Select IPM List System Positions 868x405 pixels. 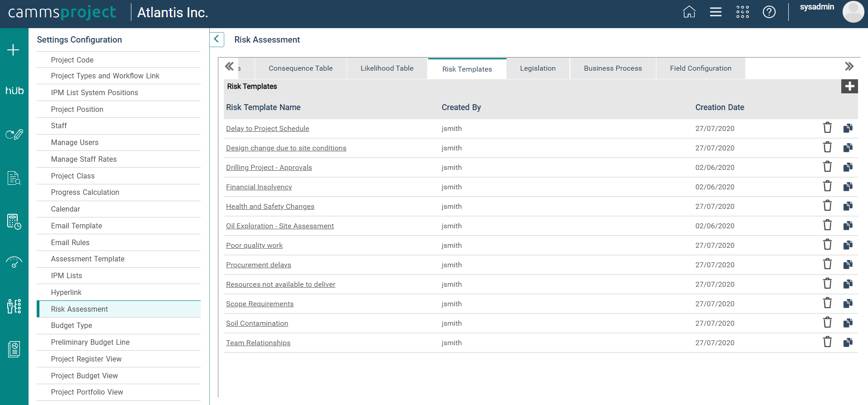click(x=119, y=92)
